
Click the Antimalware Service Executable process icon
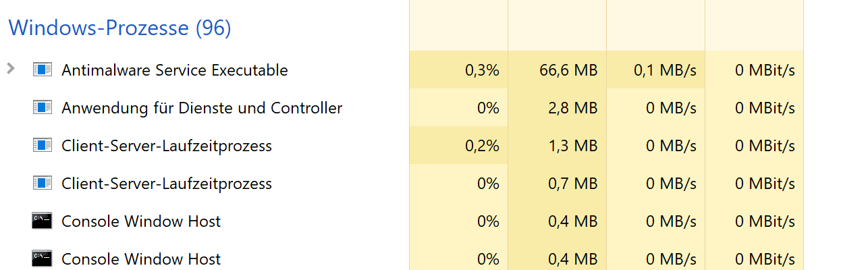pyautogui.click(x=43, y=70)
